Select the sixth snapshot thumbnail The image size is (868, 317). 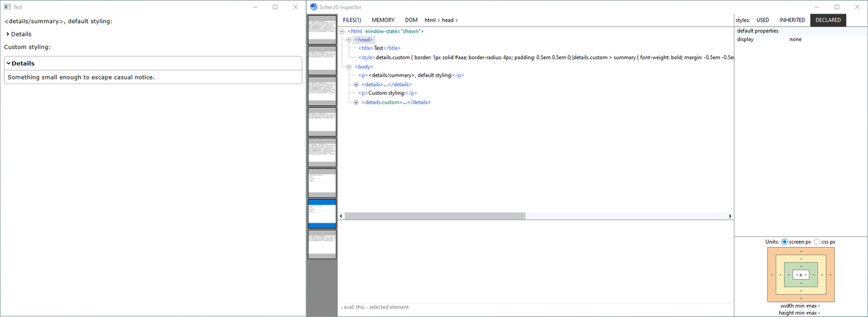pos(322,183)
